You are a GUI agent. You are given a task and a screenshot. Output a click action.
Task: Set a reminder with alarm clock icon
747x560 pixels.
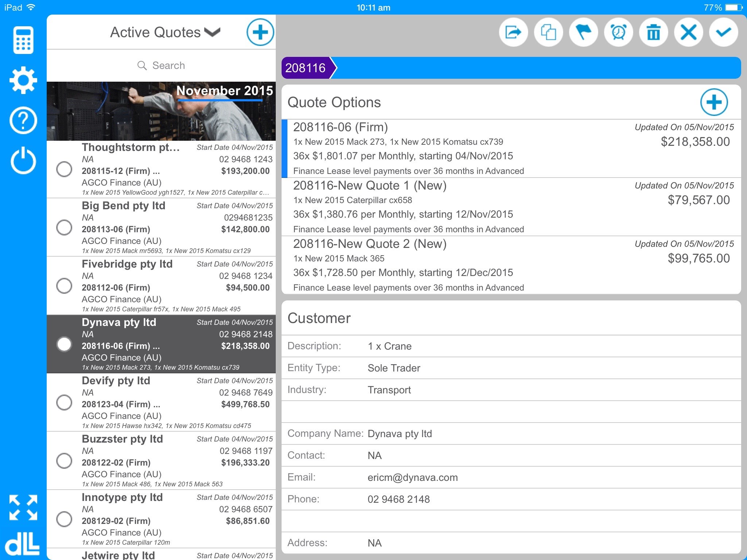tap(618, 32)
